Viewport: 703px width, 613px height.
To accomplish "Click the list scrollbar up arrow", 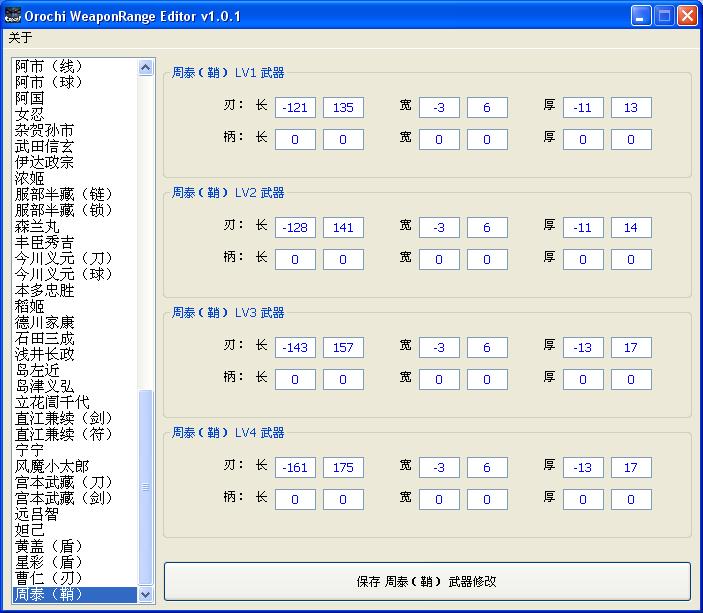I will [147, 66].
